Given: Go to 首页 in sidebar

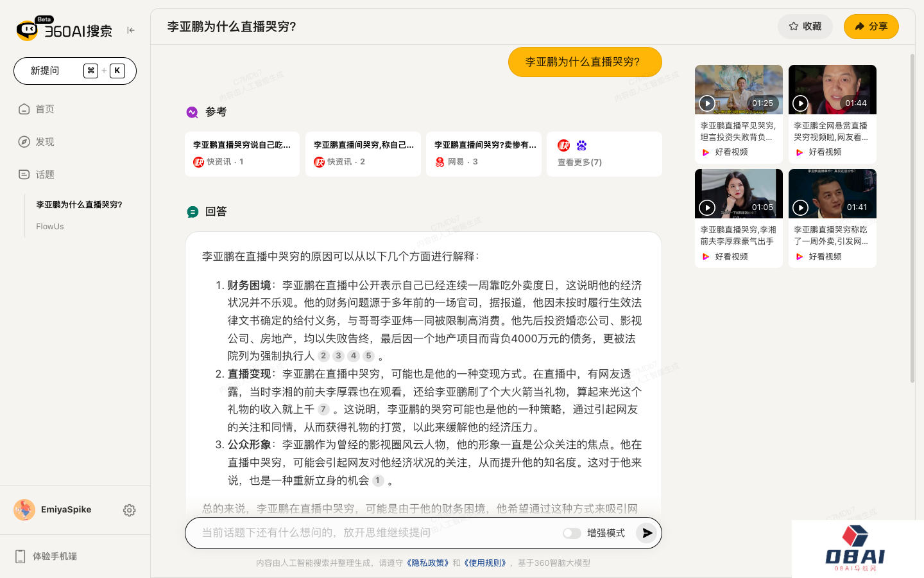Looking at the screenshot, I should [45, 109].
